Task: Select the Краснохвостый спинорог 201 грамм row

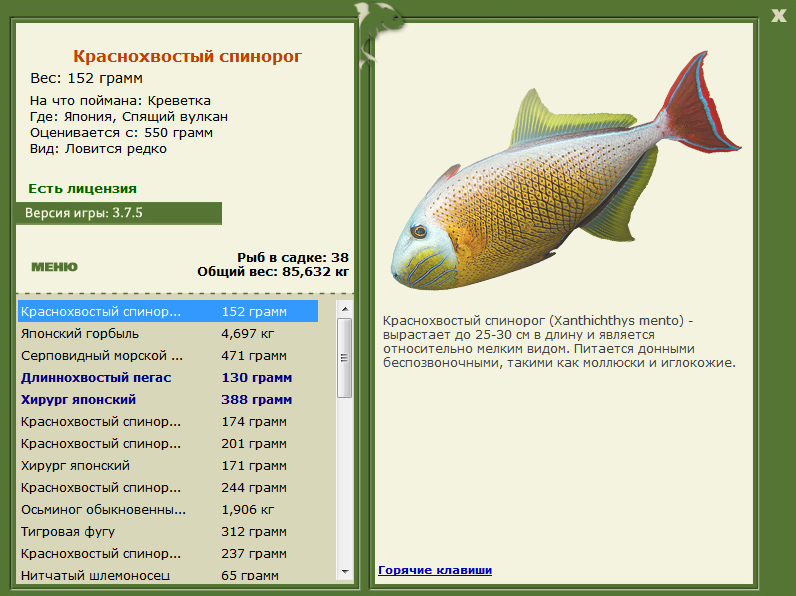Action: pyautogui.click(x=168, y=444)
